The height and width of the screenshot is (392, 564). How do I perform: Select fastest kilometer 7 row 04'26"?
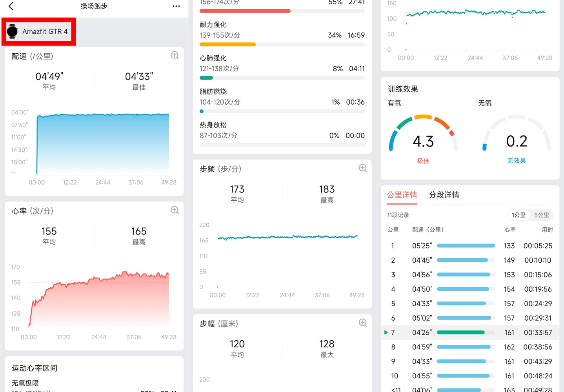(x=470, y=333)
